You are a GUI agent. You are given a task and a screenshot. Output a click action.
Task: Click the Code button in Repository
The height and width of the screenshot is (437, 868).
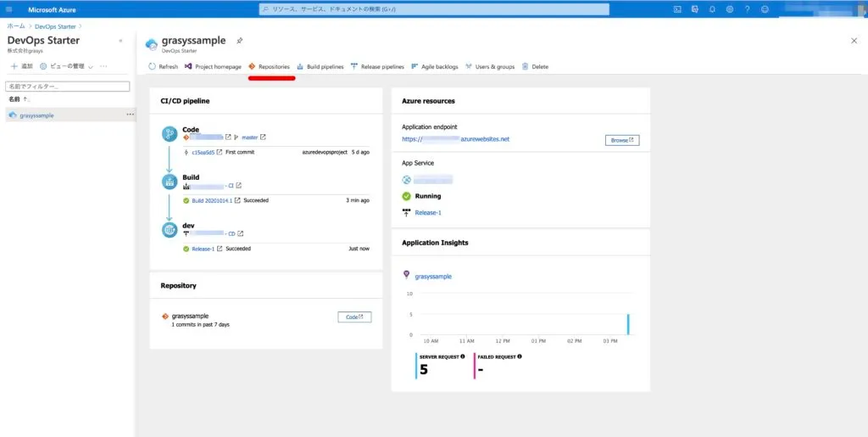354,317
